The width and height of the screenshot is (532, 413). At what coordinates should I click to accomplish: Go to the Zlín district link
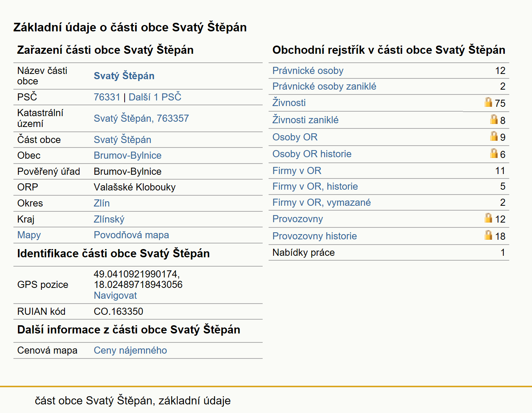[x=102, y=203]
